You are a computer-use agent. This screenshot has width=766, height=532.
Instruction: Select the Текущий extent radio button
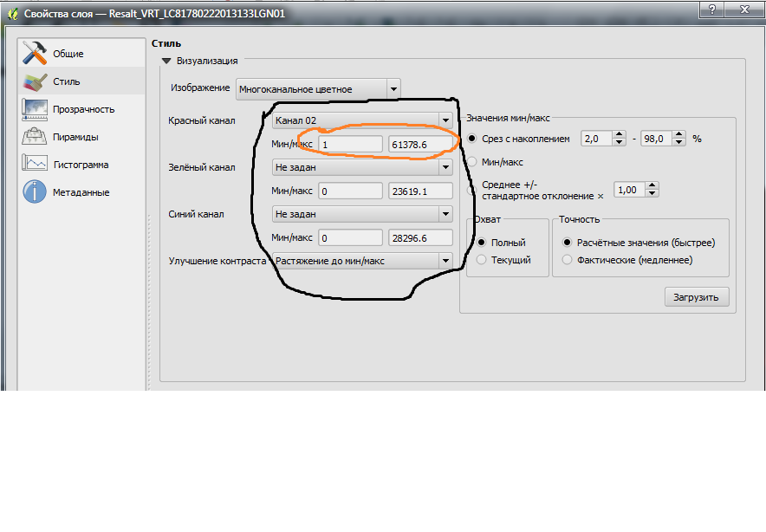(481, 260)
